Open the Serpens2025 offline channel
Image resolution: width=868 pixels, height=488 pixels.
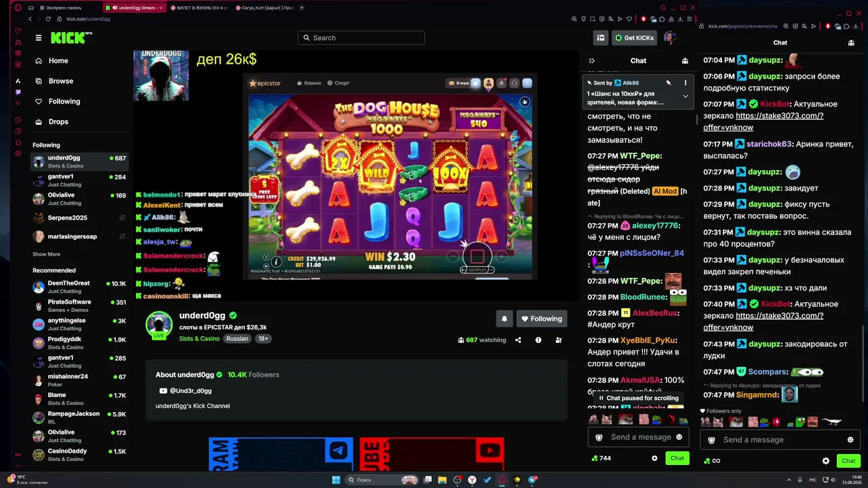pyautogui.click(x=79, y=218)
